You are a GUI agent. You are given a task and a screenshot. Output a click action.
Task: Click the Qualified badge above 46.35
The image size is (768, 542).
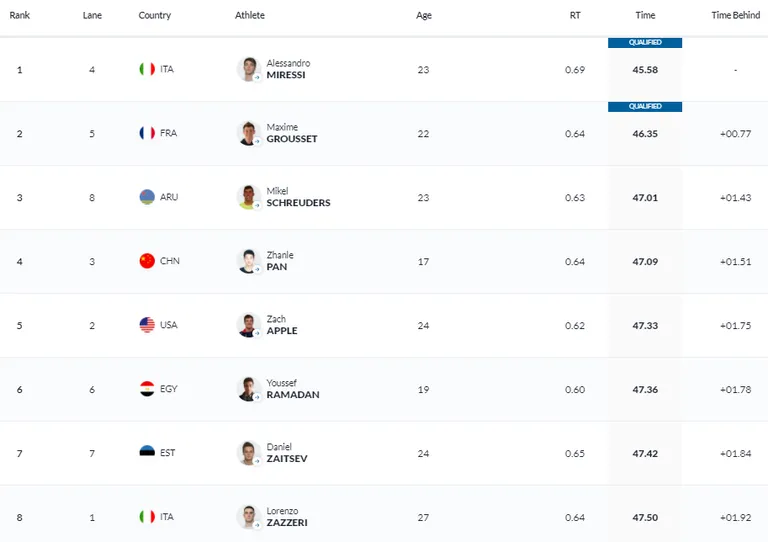[x=645, y=107]
